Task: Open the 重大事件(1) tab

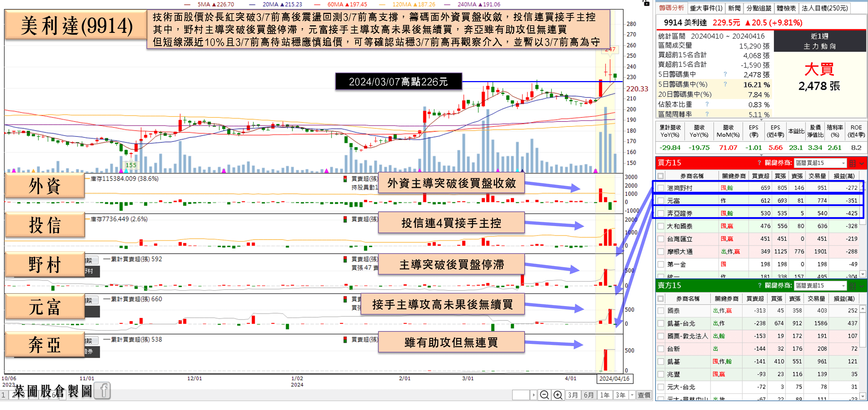Action: pos(706,8)
